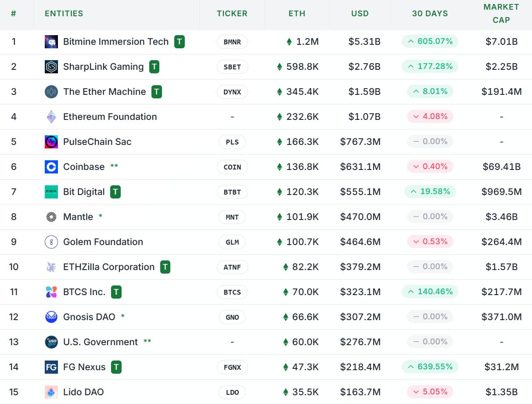The width and height of the screenshot is (532, 404).
Task: Click the BTCS ticker pill
Action: pyautogui.click(x=232, y=292)
